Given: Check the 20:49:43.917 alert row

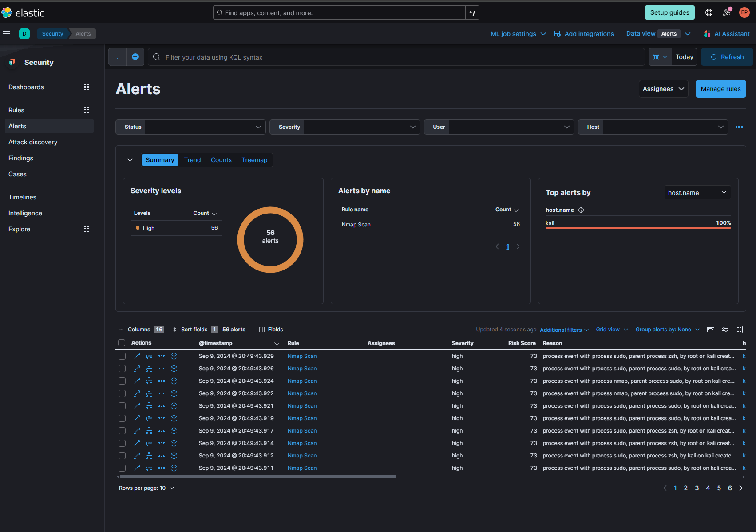Looking at the screenshot, I should click(x=122, y=431).
